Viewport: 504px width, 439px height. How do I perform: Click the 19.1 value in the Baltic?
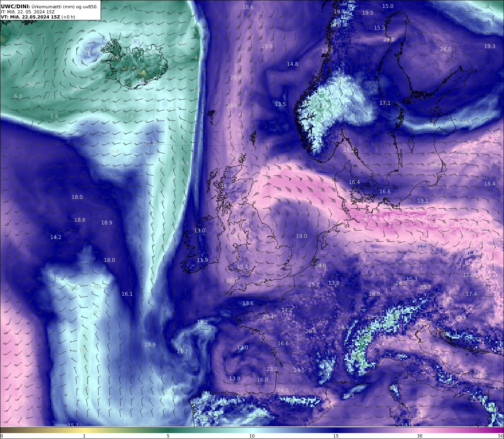point(422,201)
